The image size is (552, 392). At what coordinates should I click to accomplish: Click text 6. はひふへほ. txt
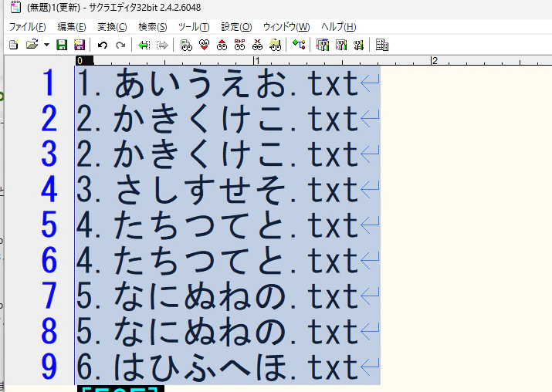217,367
